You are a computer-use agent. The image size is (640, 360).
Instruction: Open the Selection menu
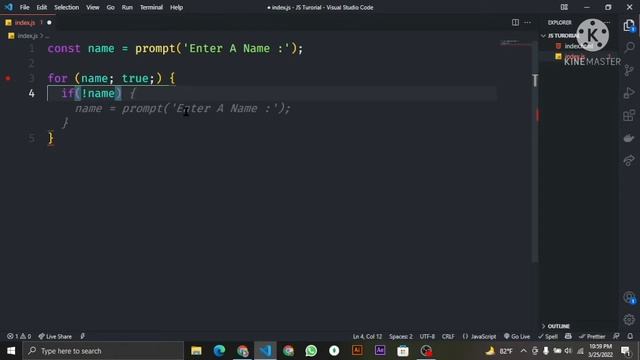click(67, 7)
